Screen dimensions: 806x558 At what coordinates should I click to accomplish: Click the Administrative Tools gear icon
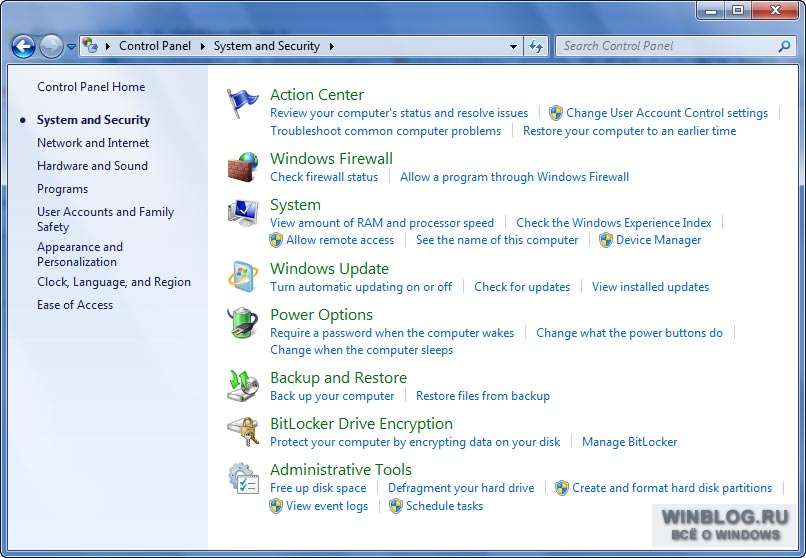coord(243,478)
